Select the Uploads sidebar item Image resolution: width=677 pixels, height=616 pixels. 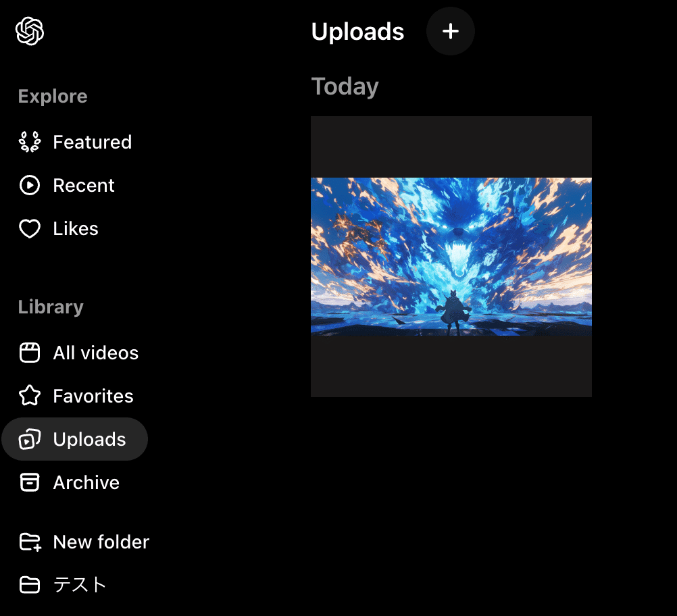75,439
